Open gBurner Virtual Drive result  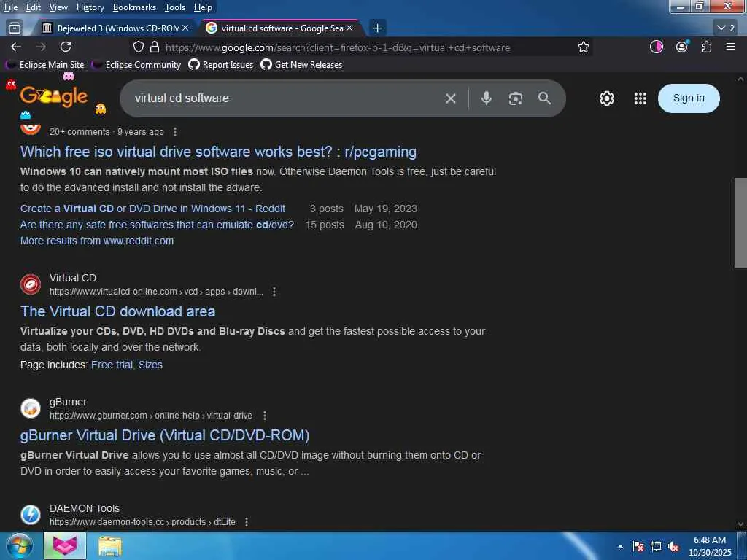(165, 435)
